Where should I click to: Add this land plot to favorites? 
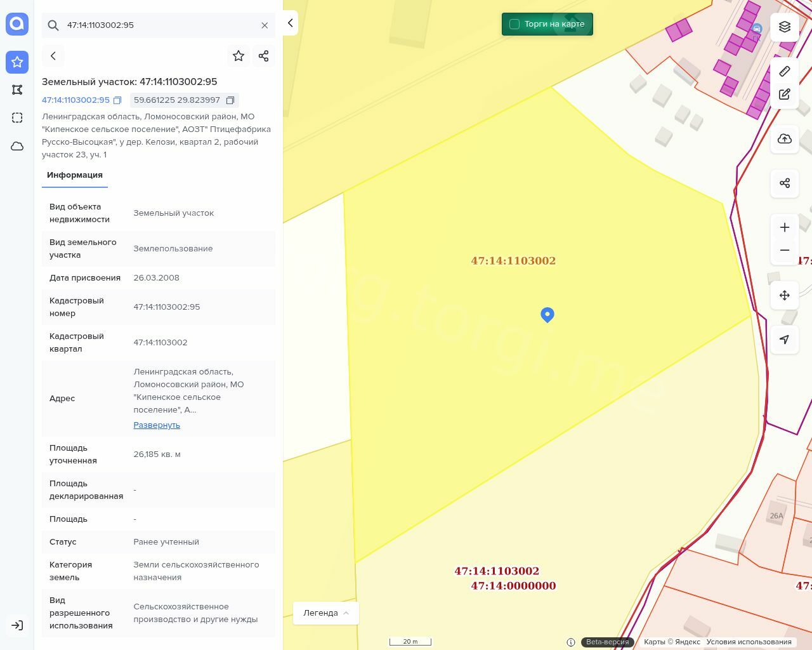pyautogui.click(x=239, y=56)
